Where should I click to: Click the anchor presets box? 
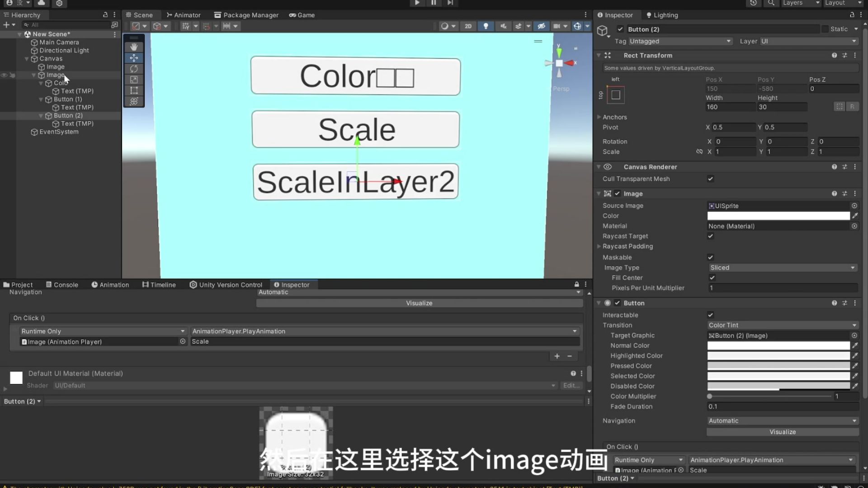(616, 95)
